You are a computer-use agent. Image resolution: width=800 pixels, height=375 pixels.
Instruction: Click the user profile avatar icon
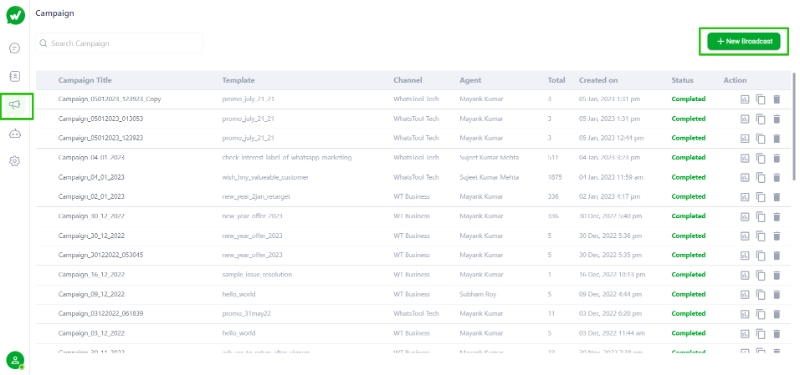pyautogui.click(x=15, y=360)
